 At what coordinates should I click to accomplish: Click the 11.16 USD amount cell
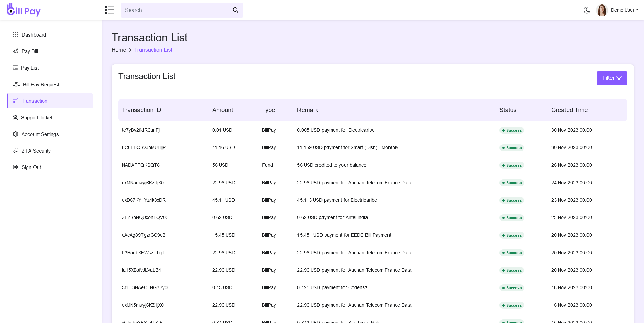coord(223,147)
